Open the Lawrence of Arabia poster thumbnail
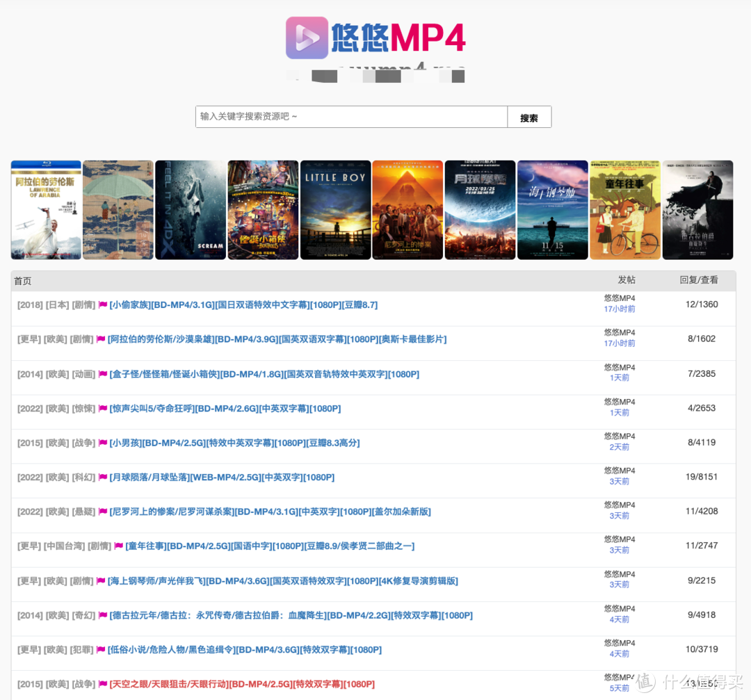 (46, 210)
